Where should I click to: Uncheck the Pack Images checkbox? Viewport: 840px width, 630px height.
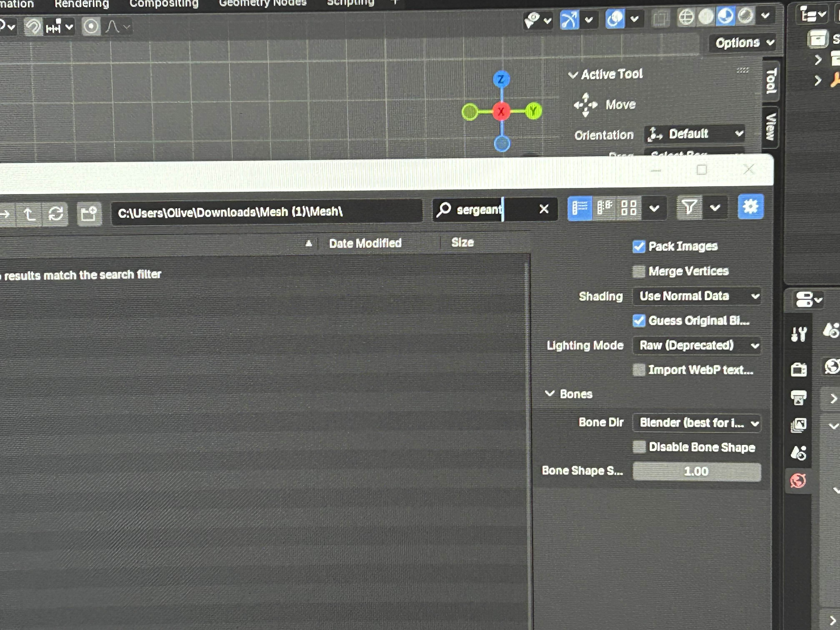click(x=639, y=246)
